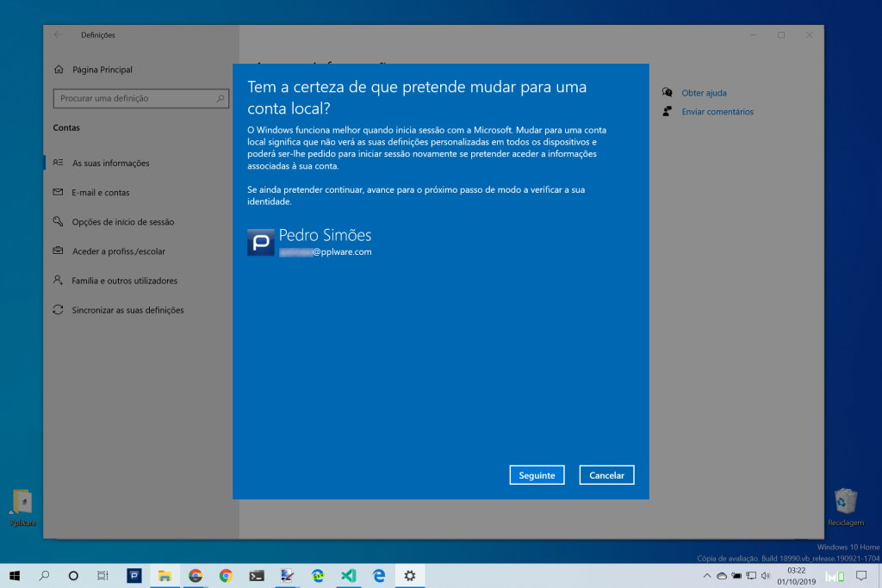Open the Windows Start menu
The width and height of the screenshot is (882, 588).
pyautogui.click(x=15, y=576)
